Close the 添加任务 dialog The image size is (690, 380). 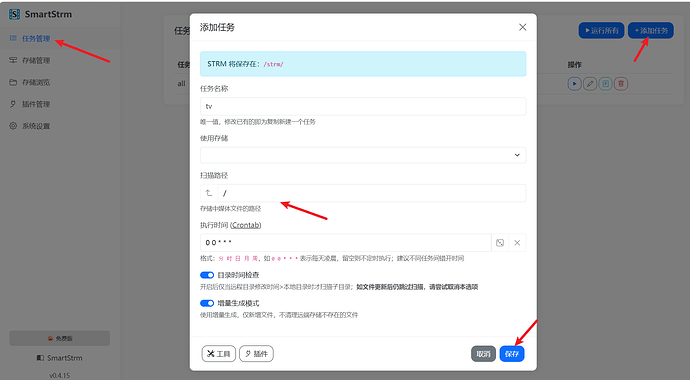[522, 27]
